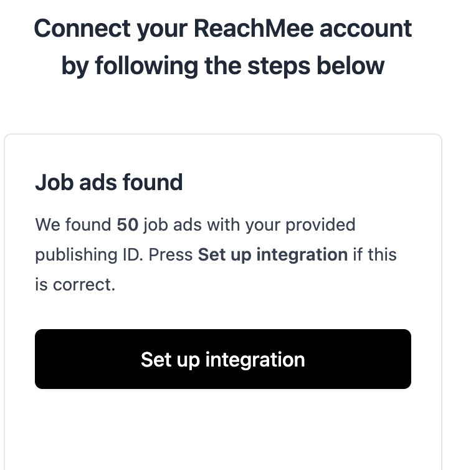This screenshot has height=470, width=476.
Task: Click the by following the steps below line
Action: pos(222,65)
